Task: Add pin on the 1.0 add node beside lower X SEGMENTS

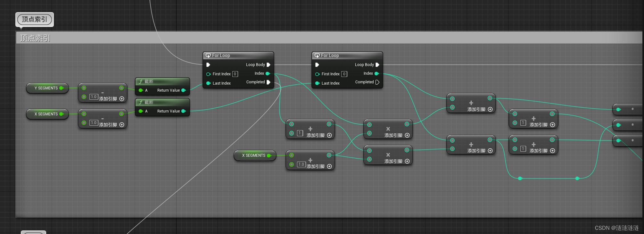Action: tap(329, 166)
